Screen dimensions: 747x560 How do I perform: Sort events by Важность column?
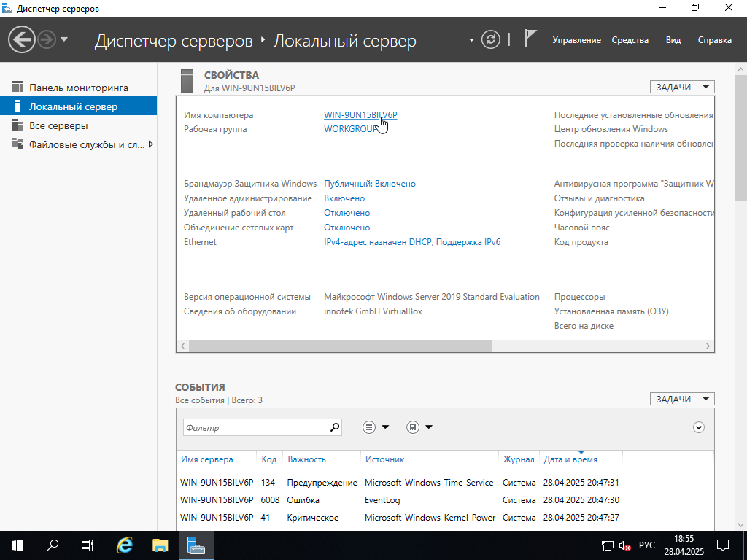[306, 459]
